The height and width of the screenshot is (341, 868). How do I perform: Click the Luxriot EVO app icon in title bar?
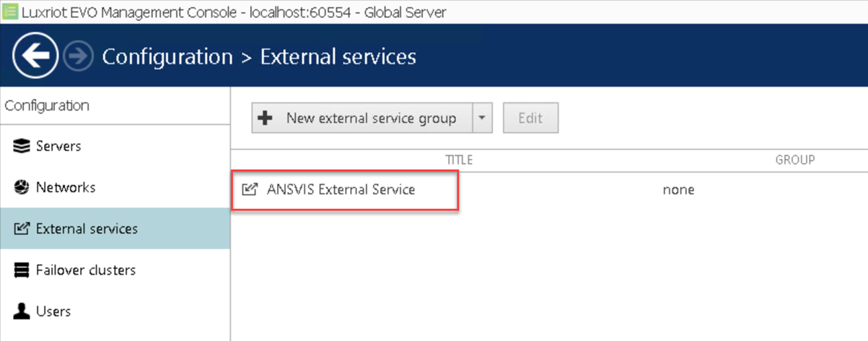(9, 12)
